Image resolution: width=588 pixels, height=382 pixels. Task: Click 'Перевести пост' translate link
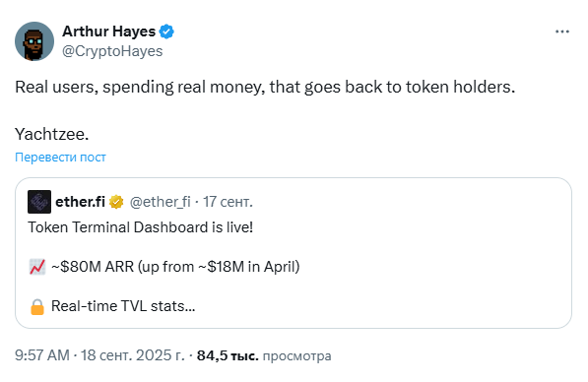tap(60, 158)
